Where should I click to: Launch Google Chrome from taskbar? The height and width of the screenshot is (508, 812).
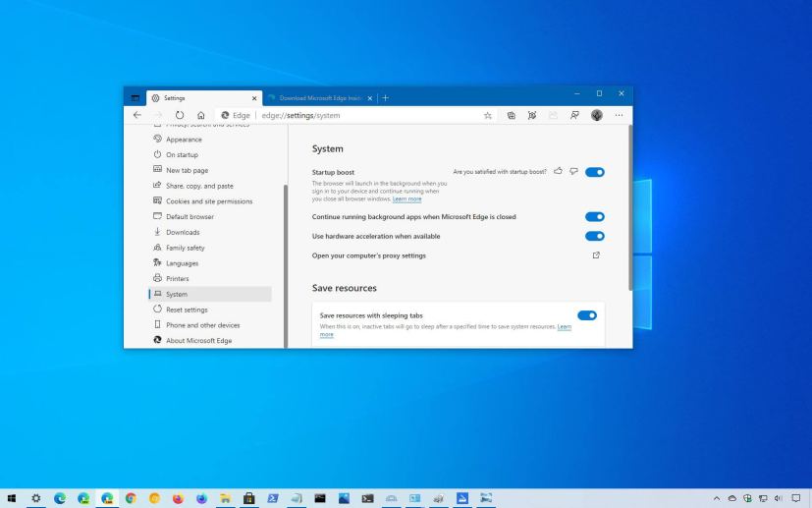[x=131, y=498]
